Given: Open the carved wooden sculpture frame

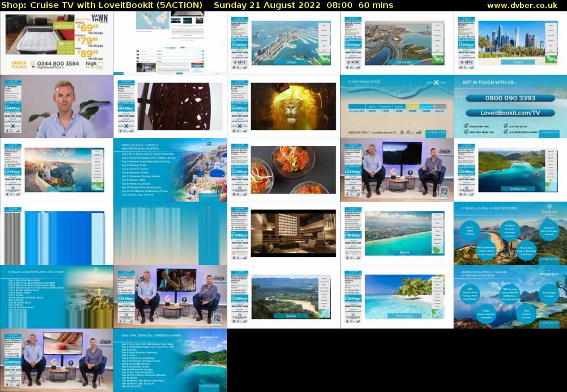Looking at the screenshot, I should click(170, 106).
